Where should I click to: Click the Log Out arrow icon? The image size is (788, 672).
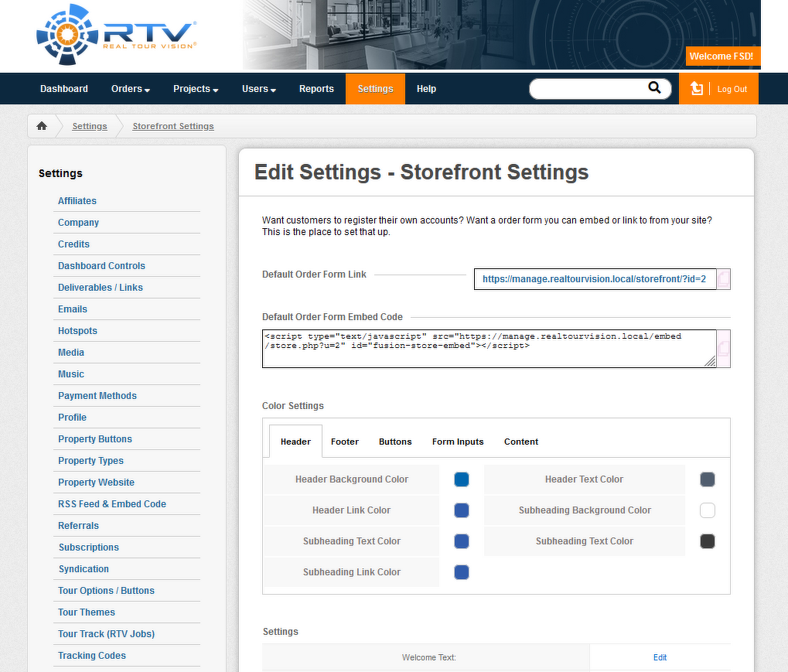tap(696, 89)
